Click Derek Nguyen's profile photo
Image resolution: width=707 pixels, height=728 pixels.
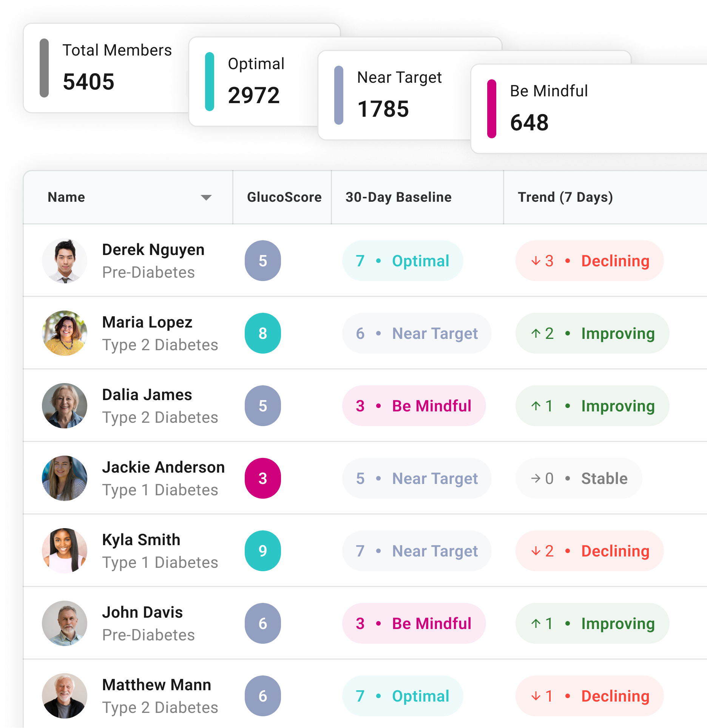point(65,261)
